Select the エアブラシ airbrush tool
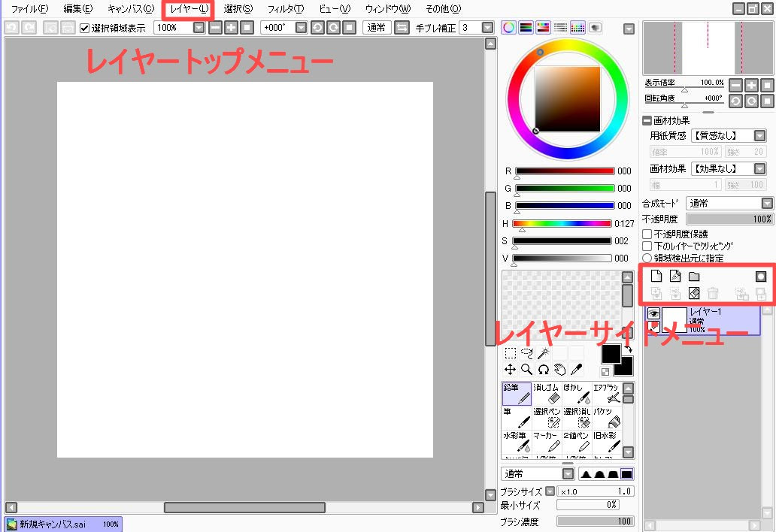776x532 pixels. pos(607,394)
